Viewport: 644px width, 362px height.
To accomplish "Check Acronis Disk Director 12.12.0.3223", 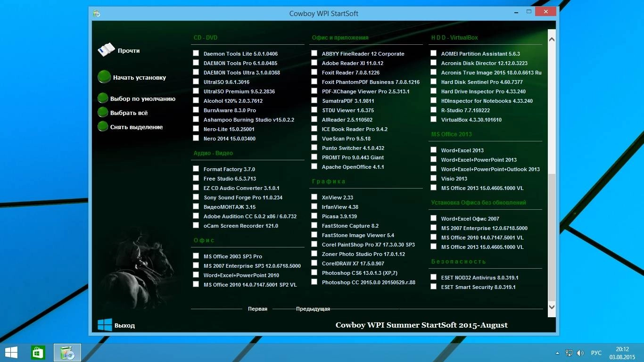I will [x=433, y=63].
